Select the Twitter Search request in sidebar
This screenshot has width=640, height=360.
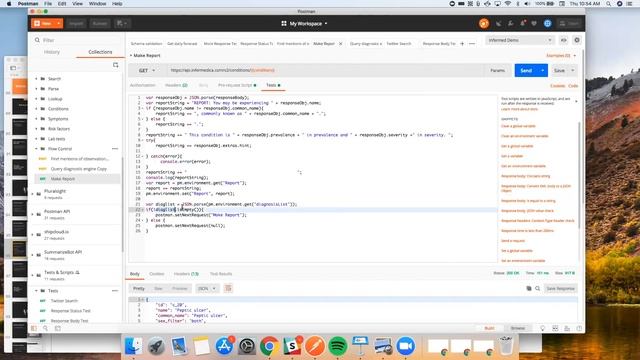64,301
